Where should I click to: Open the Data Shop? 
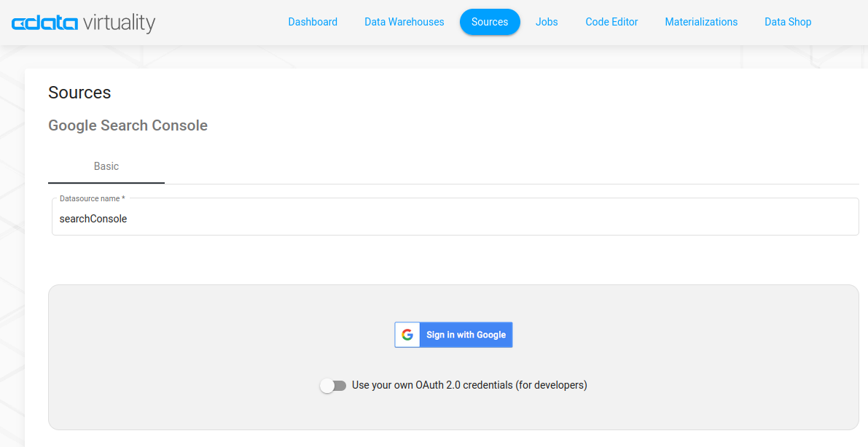pyautogui.click(x=787, y=22)
